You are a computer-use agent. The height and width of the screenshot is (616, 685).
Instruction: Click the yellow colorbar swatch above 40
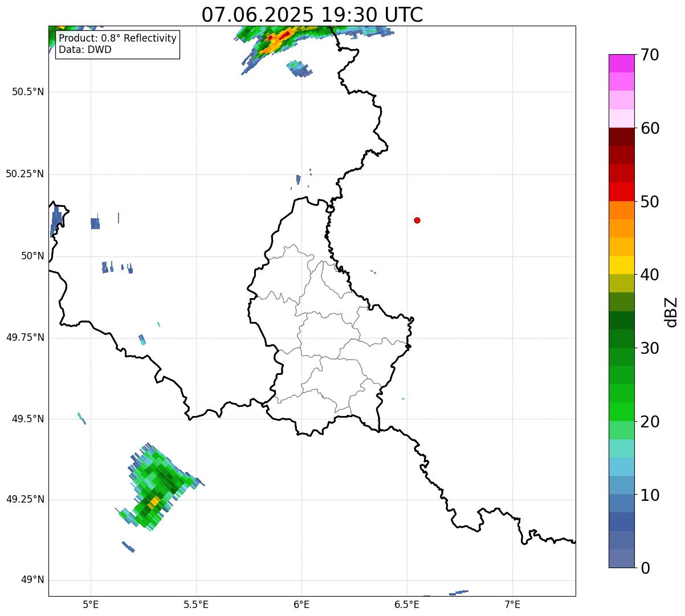[621, 265]
